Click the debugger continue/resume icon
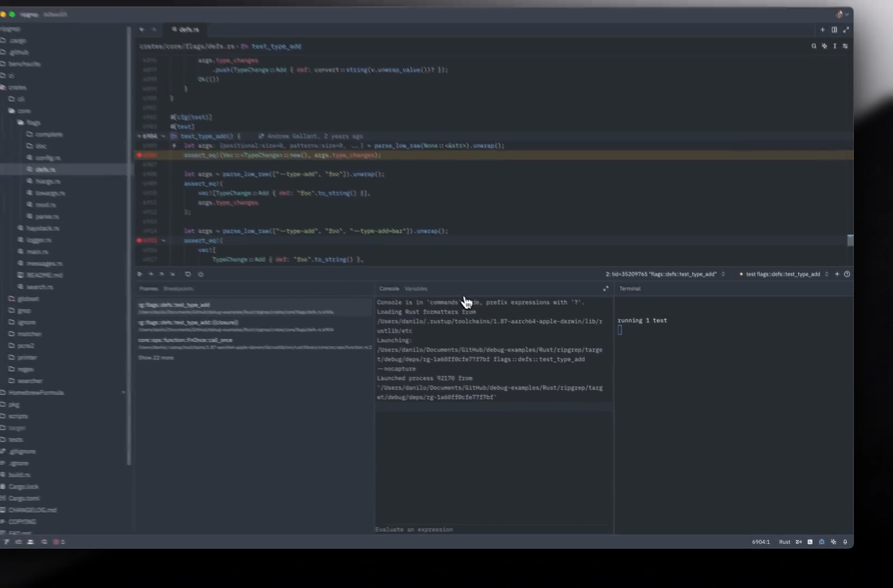The image size is (893, 588). click(x=140, y=274)
